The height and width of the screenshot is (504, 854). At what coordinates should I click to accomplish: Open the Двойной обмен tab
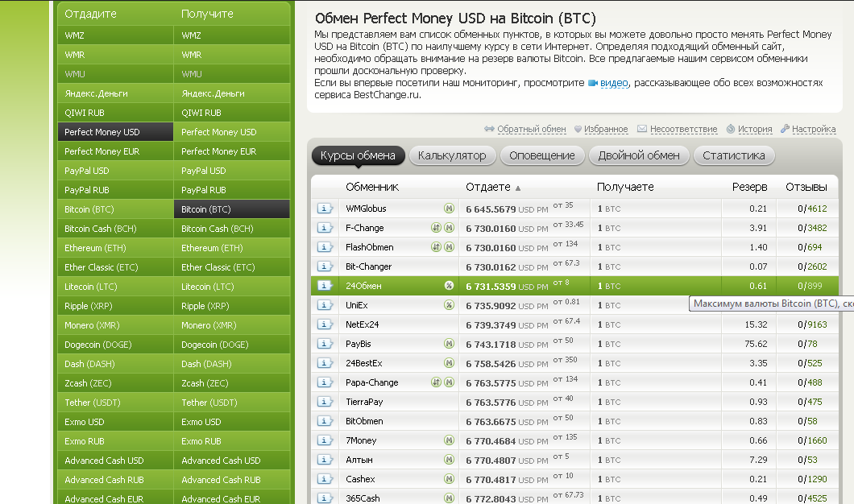639,155
